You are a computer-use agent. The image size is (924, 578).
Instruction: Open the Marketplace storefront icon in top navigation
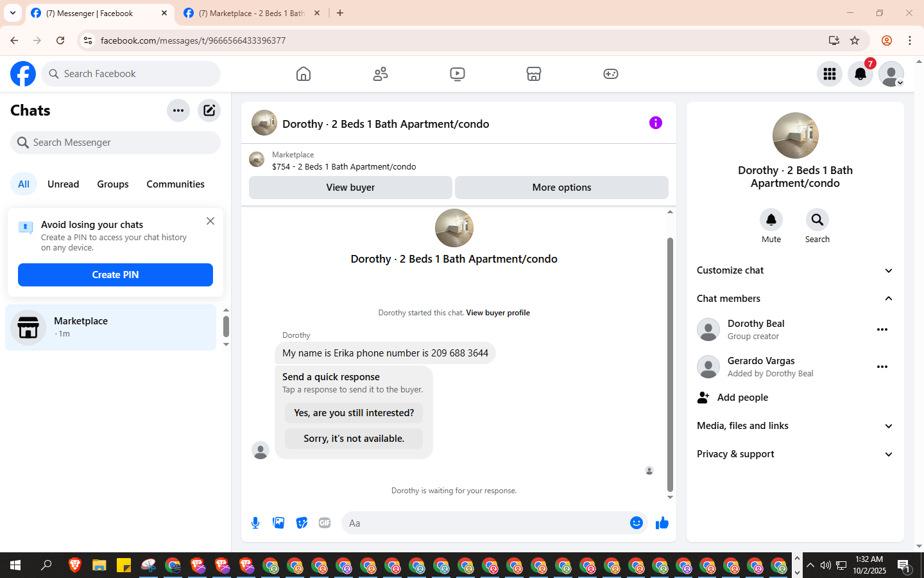534,74
